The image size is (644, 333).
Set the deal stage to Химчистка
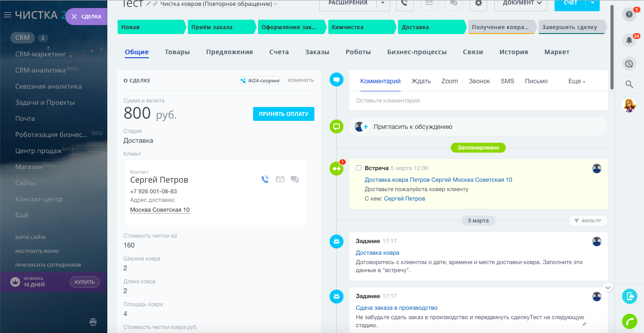(x=362, y=27)
